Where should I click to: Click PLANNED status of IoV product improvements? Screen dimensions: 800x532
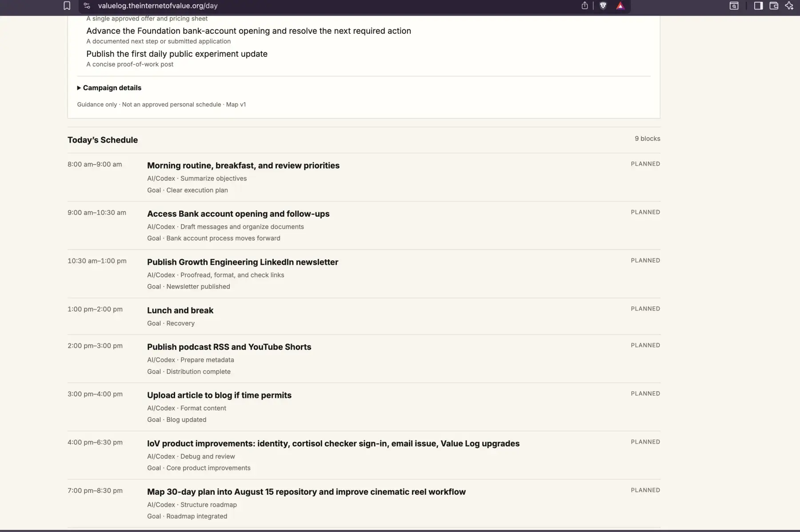click(x=645, y=442)
